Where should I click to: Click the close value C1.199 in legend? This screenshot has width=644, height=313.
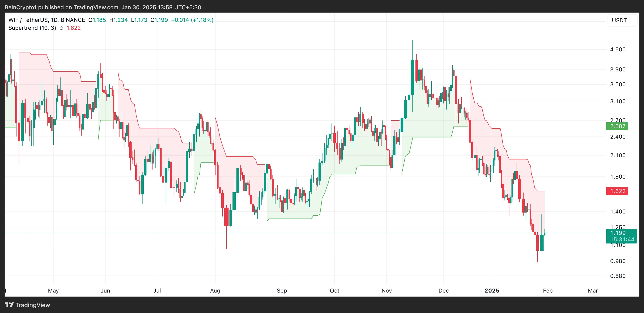coord(159,20)
